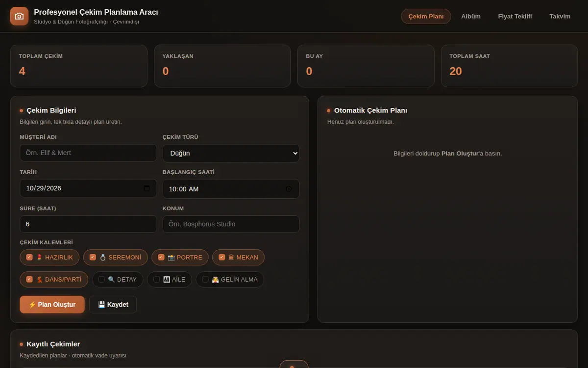Click the text Henüz plan oluşturulmadı.
Image resolution: width=588 pixels, height=368 pixels.
click(x=361, y=122)
